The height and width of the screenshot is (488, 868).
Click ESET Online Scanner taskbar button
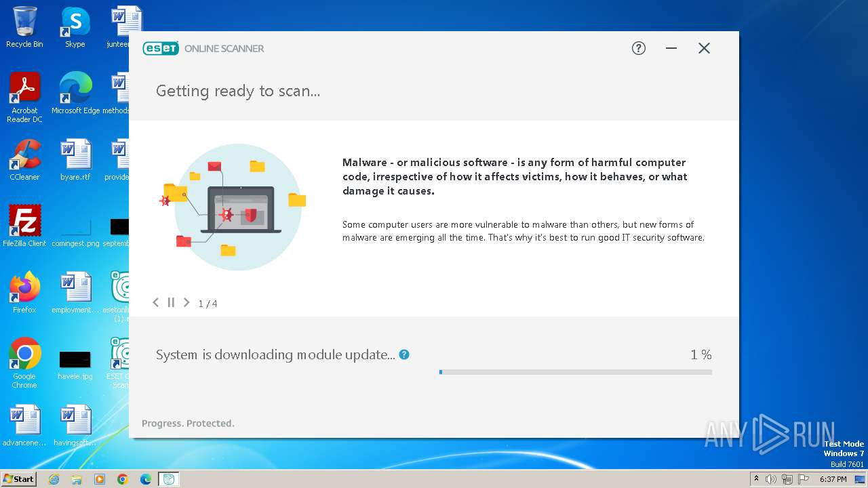tap(169, 479)
